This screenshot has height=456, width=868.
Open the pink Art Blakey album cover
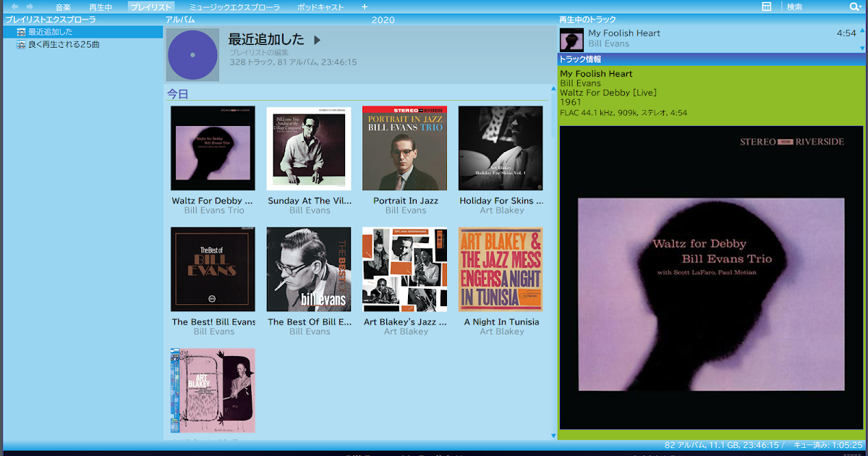(213, 390)
